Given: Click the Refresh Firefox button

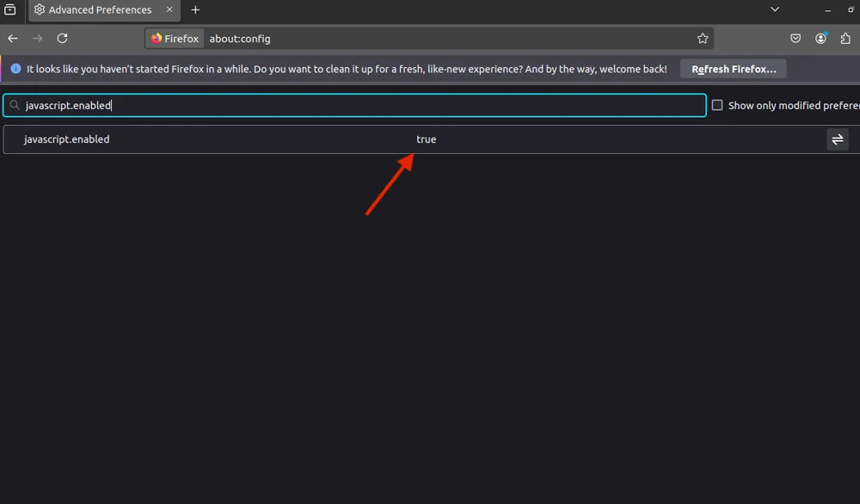Looking at the screenshot, I should tap(733, 69).
